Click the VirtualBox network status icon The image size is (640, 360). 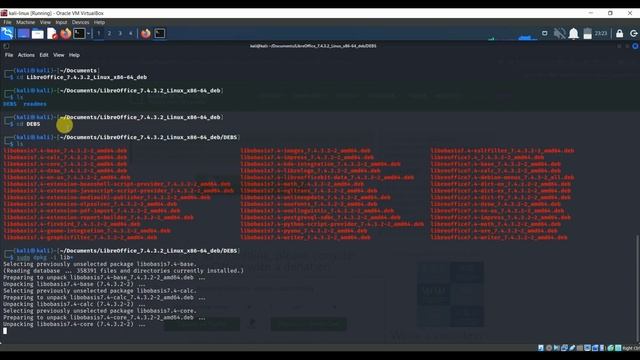564,348
